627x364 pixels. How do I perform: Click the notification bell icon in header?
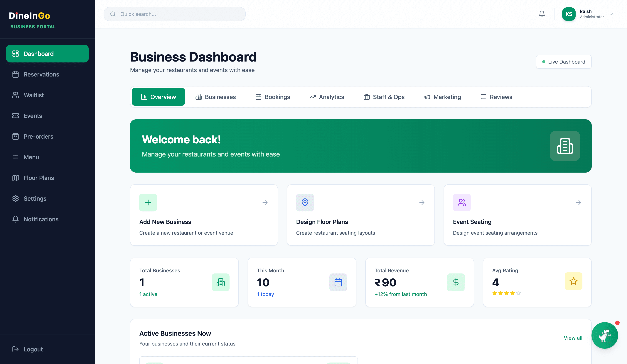tap(542, 14)
